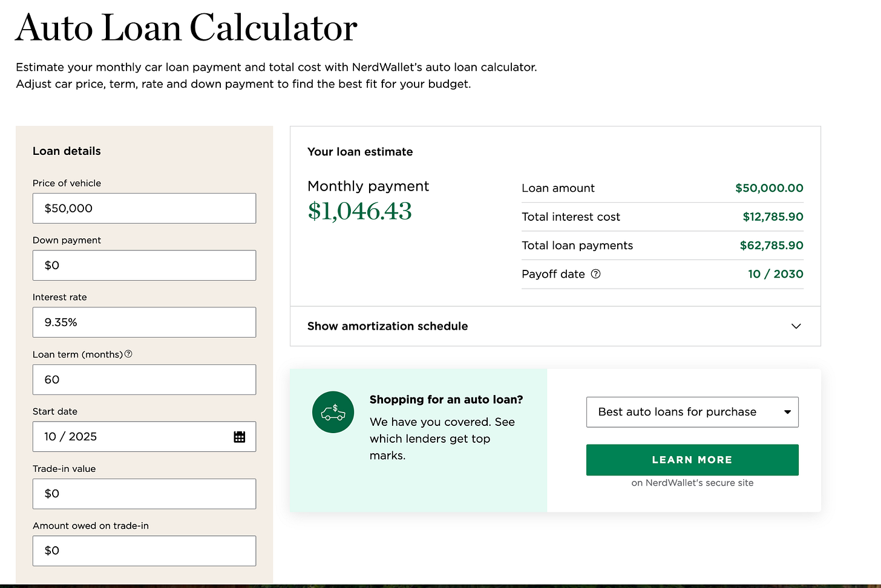
Task: Click the Amount owed on trade-in field
Action: tap(144, 550)
